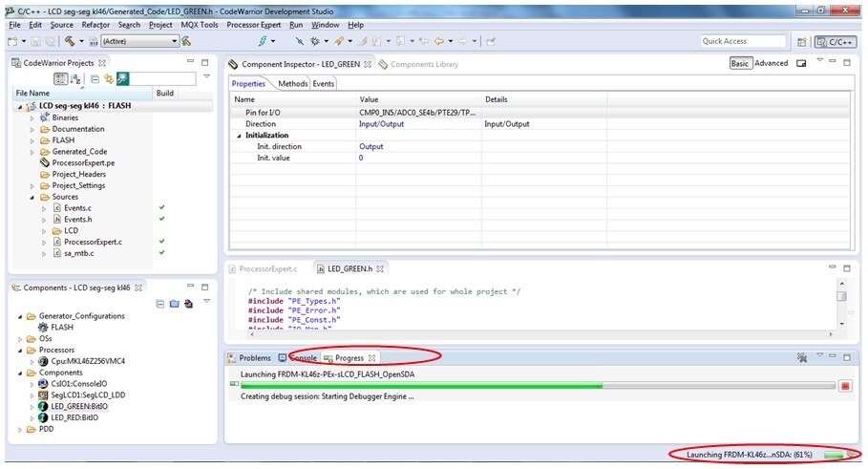Image resolution: width=868 pixels, height=469 pixels.
Task: Click the green launch progress bar
Action: click(420, 385)
